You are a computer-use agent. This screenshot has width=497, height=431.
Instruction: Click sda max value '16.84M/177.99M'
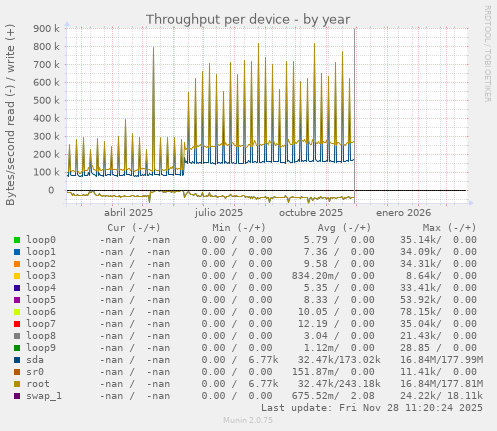point(441,360)
